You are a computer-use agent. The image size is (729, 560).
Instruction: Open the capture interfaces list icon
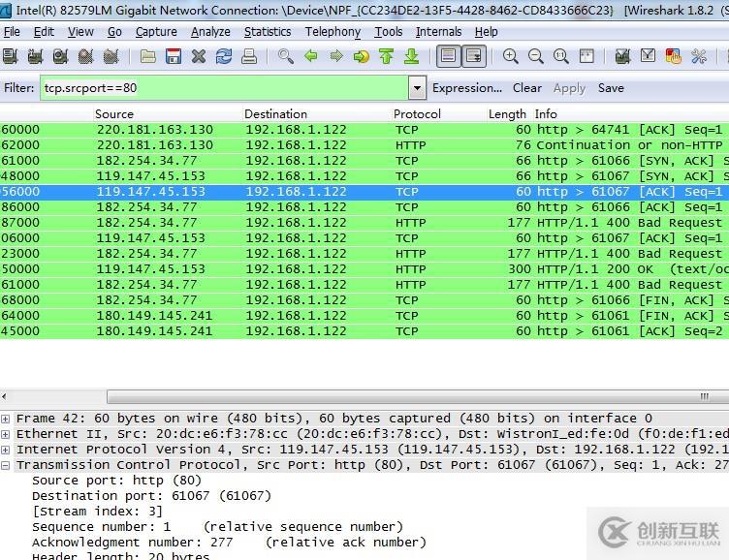(10, 56)
